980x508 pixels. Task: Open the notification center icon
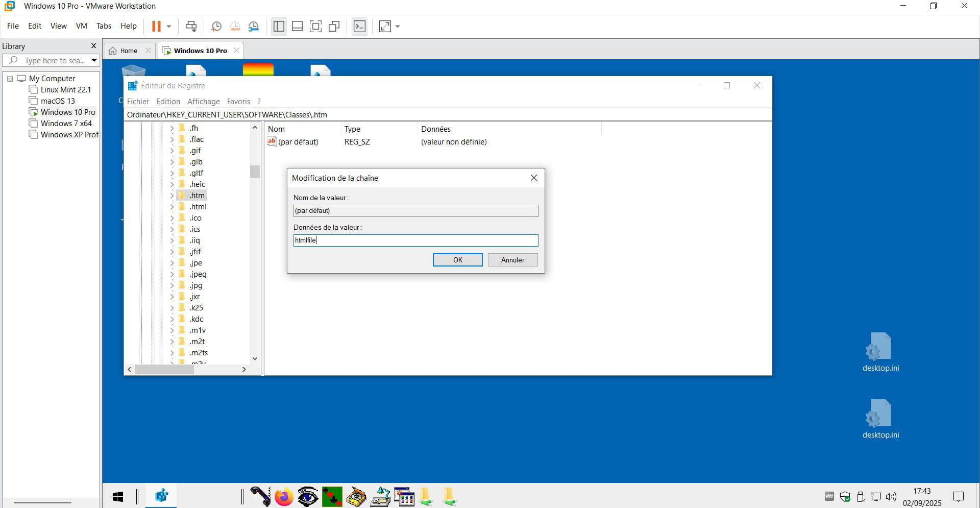(x=959, y=496)
